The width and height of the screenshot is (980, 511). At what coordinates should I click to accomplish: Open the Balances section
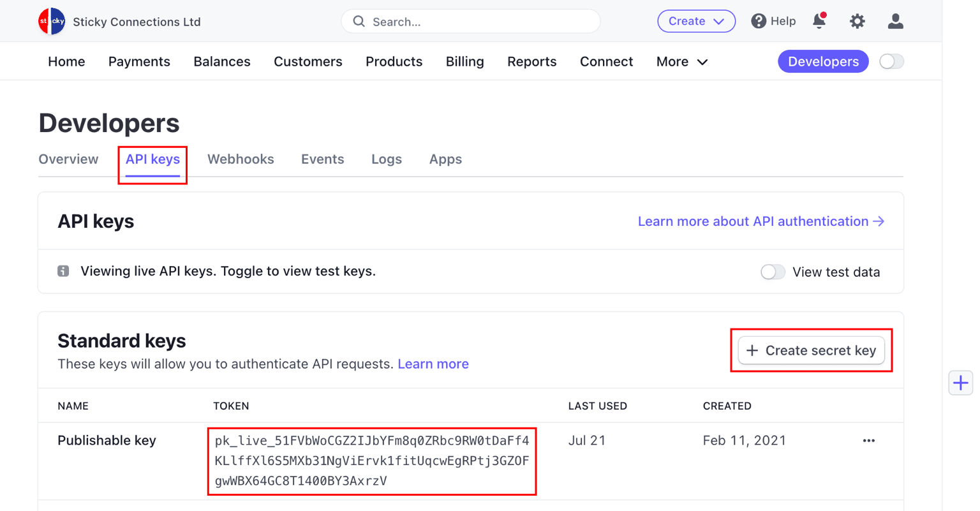(x=222, y=62)
